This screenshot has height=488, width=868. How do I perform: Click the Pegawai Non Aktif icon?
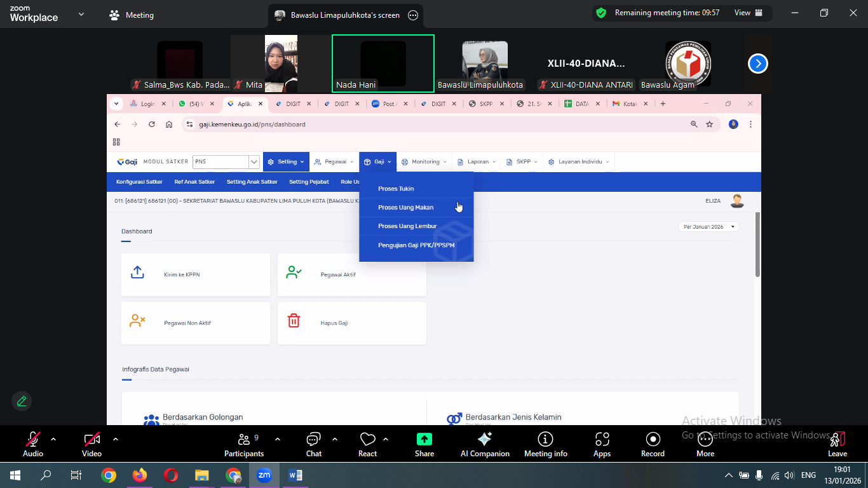point(137,321)
